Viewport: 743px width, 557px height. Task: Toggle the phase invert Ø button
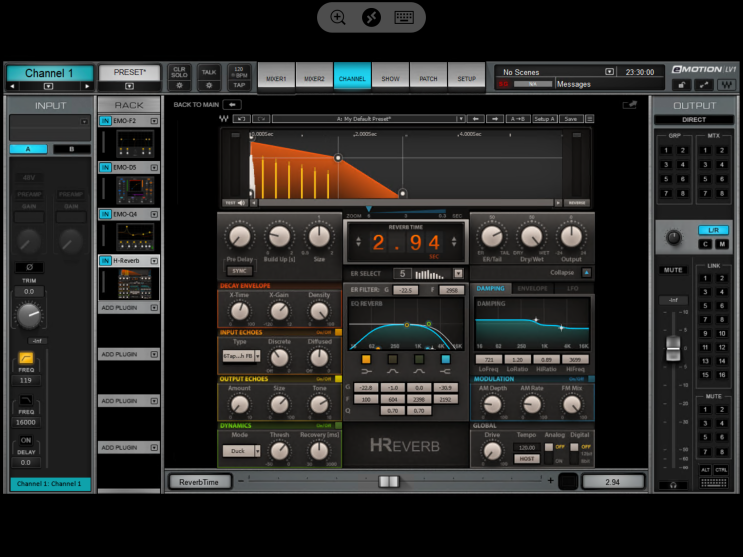pyautogui.click(x=29, y=267)
